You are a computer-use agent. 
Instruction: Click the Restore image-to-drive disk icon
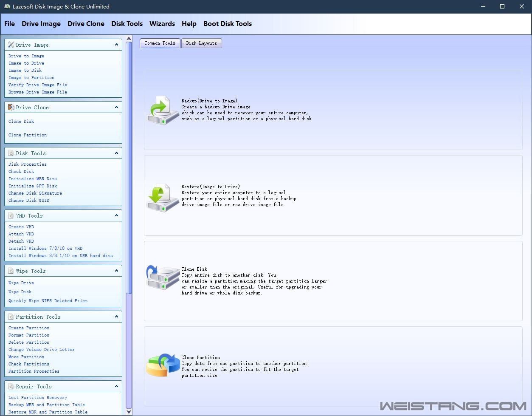tap(163, 198)
